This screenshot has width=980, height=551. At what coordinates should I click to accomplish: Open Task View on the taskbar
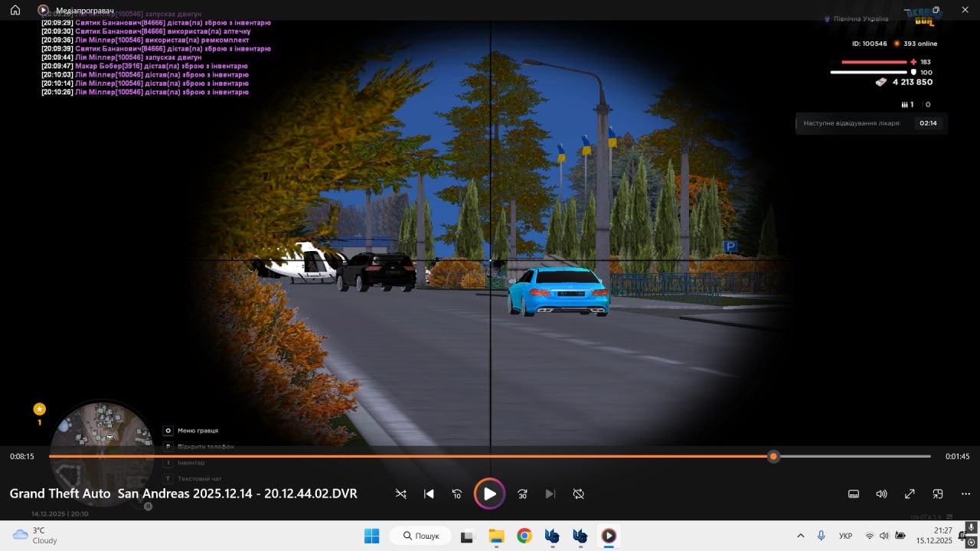(x=467, y=536)
